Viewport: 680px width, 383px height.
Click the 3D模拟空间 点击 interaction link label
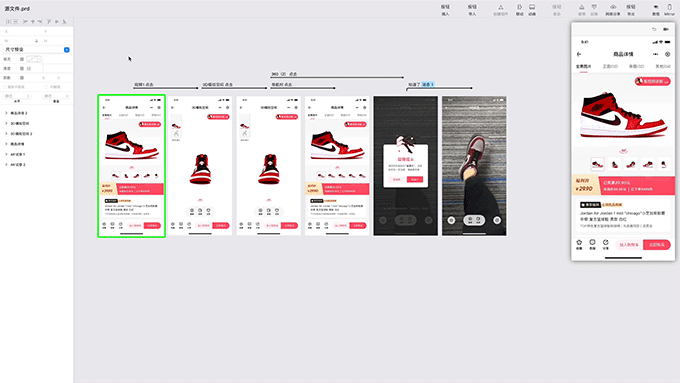[218, 85]
